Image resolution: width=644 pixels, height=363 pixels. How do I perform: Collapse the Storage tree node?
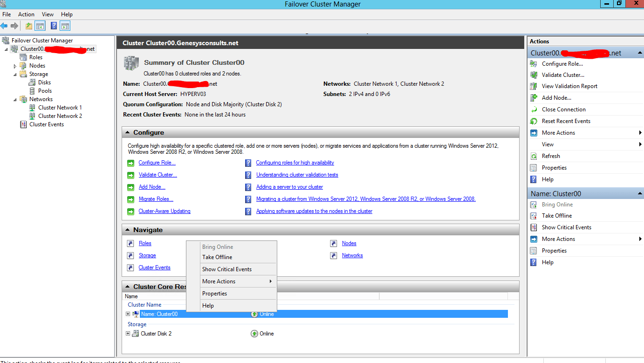point(15,74)
